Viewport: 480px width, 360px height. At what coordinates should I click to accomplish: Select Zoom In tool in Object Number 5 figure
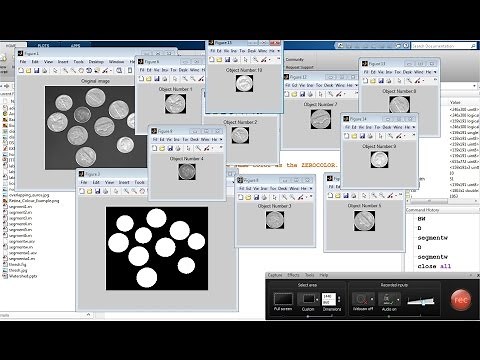[374, 196]
